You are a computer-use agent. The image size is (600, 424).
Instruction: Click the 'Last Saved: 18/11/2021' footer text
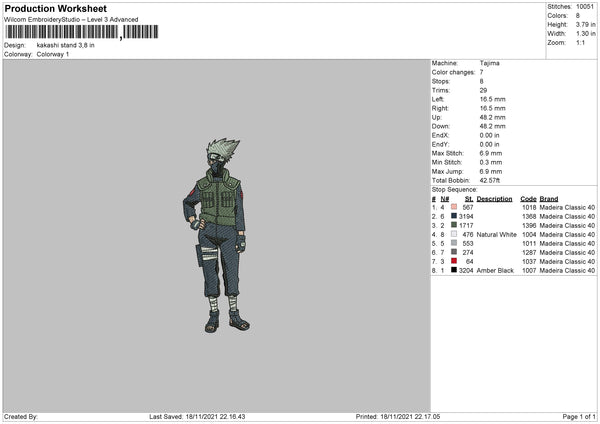[x=197, y=417]
